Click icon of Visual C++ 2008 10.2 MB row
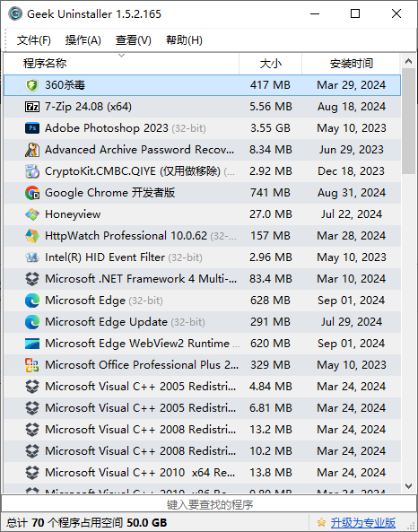Screen dimensions: 418x532 click(x=32, y=451)
